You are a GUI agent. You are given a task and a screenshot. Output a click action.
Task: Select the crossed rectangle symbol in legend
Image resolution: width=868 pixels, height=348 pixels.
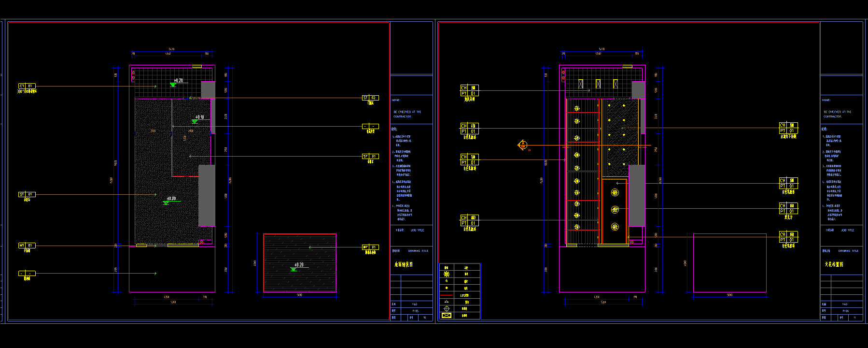(x=447, y=315)
